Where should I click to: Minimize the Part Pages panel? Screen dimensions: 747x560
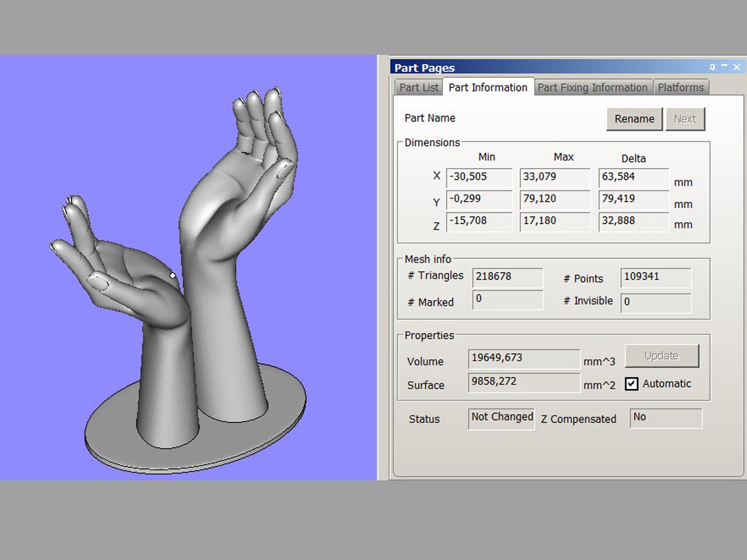724,66
